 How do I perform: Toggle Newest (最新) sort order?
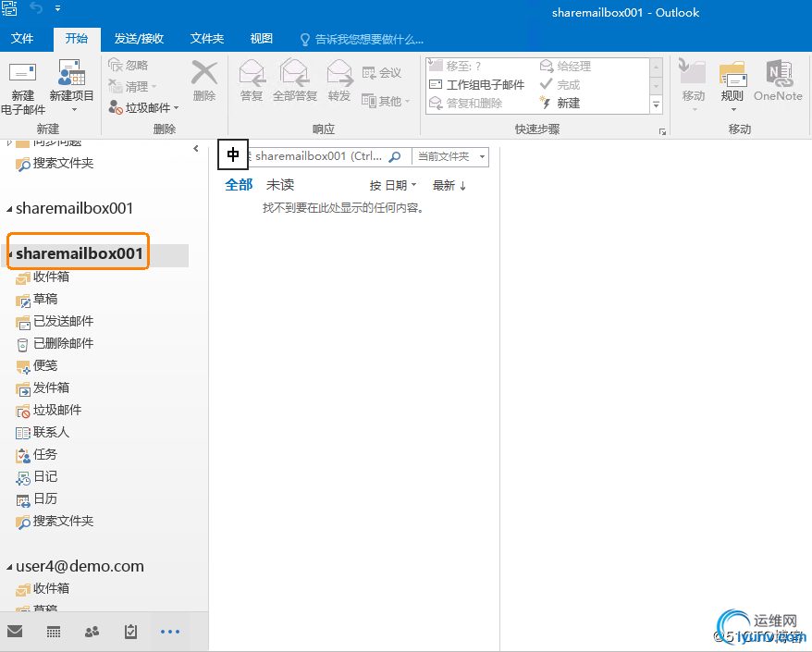449,185
